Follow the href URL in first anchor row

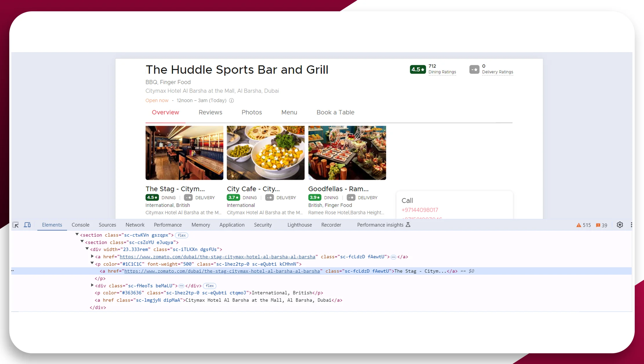click(217, 257)
